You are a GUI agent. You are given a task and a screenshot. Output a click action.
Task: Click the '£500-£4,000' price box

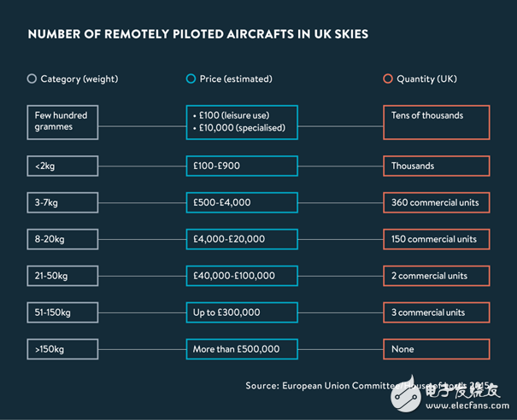click(242, 203)
